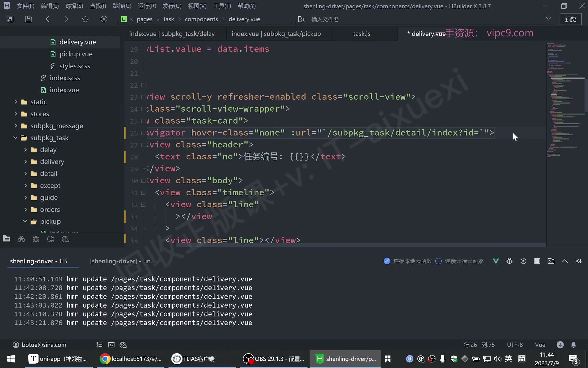Open the binoculars search icon in sidebar
Image resolution: width=588 pixels, height=368 pixels.
(21, 239)
